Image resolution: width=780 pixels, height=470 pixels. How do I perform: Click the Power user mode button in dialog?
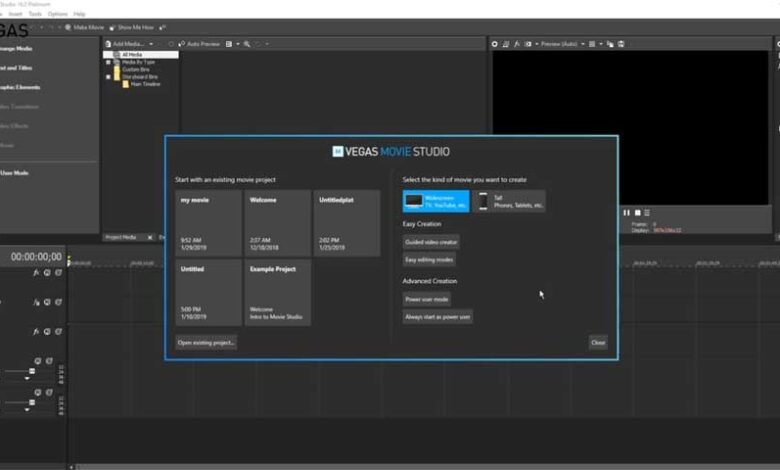point(427,299)
